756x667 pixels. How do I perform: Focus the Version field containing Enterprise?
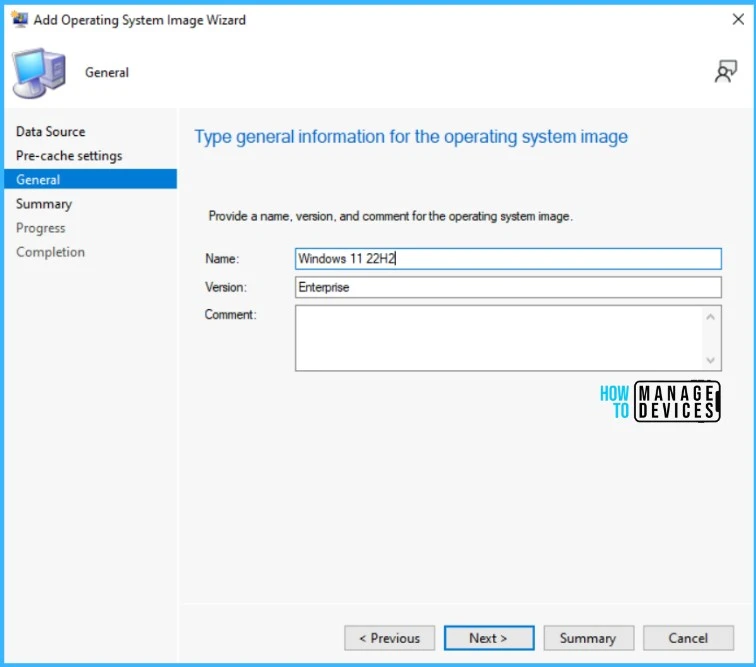point(508,288)
